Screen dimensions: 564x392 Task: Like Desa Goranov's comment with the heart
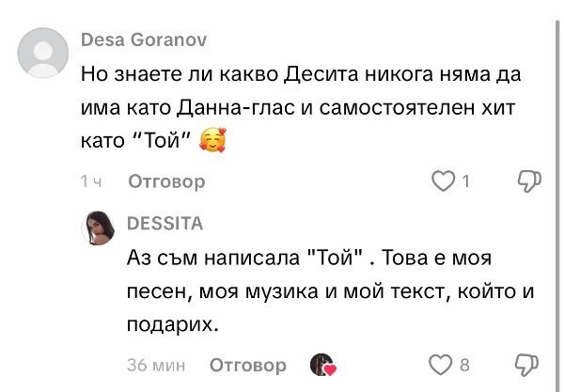coord(442,180)
